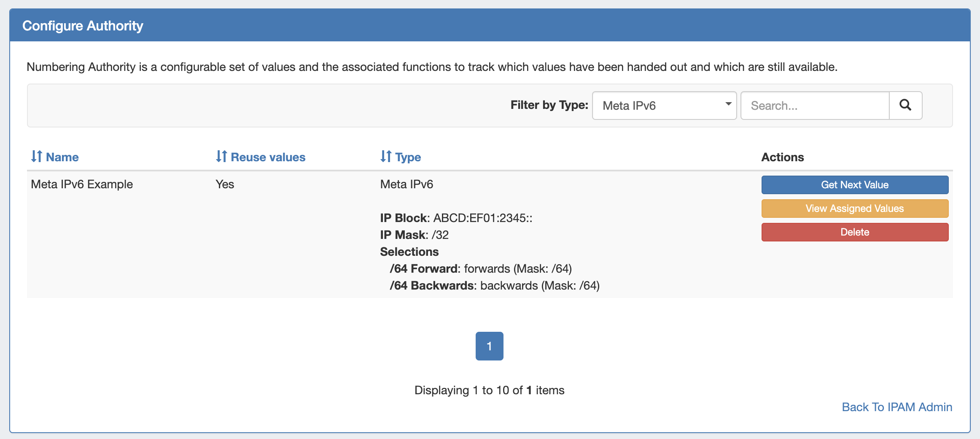
Task: Click the /64 Forward selection entry
Action: click(481, 268)
